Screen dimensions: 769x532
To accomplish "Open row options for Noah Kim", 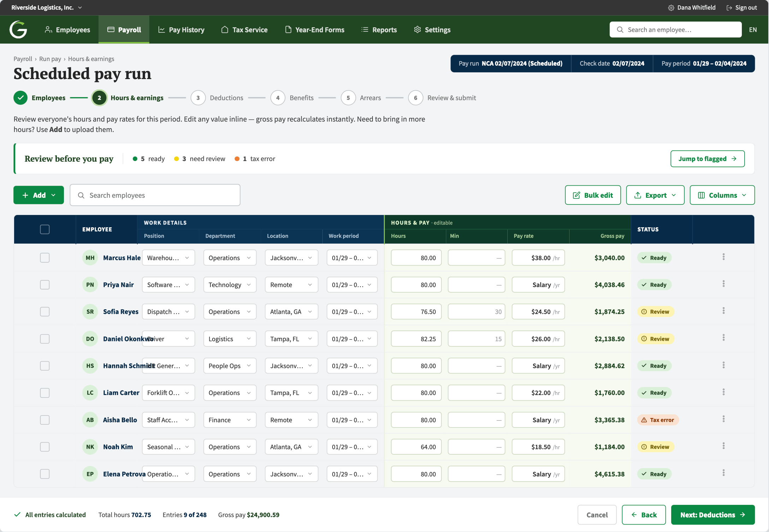I will pyautogui.click(x=723, y=446).
